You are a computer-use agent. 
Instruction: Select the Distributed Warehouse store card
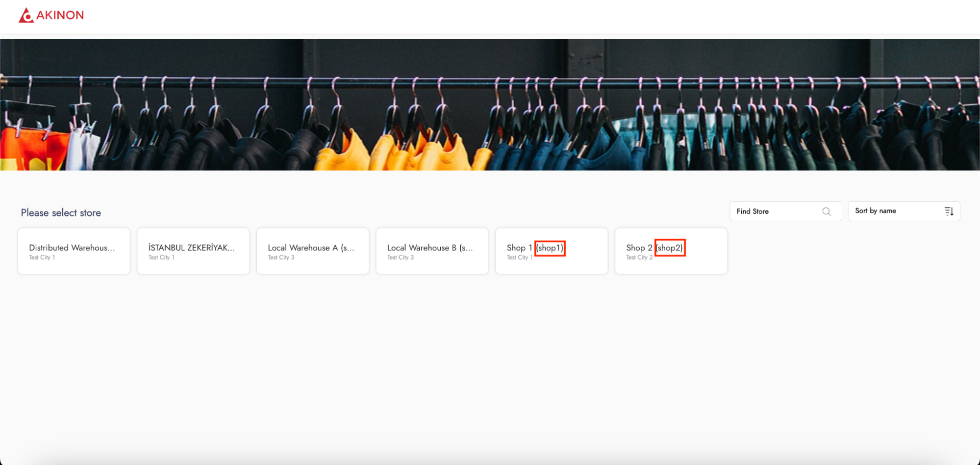click(74, 251)
